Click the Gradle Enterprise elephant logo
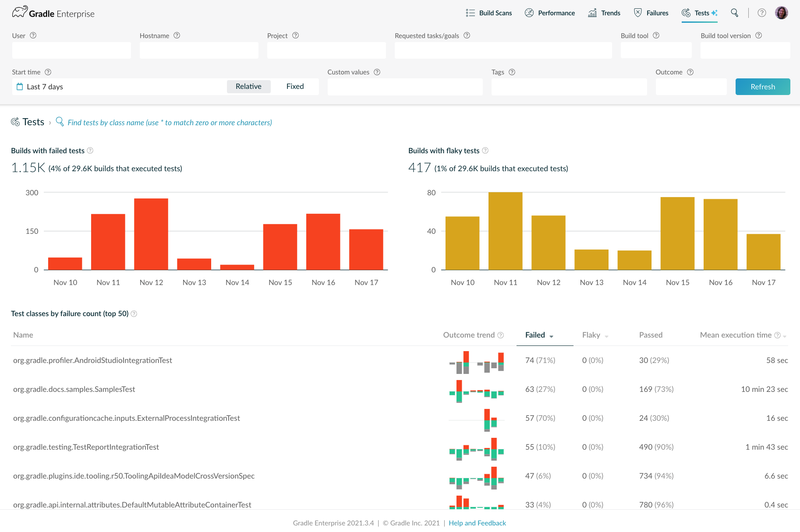 [x=20, y=12]
